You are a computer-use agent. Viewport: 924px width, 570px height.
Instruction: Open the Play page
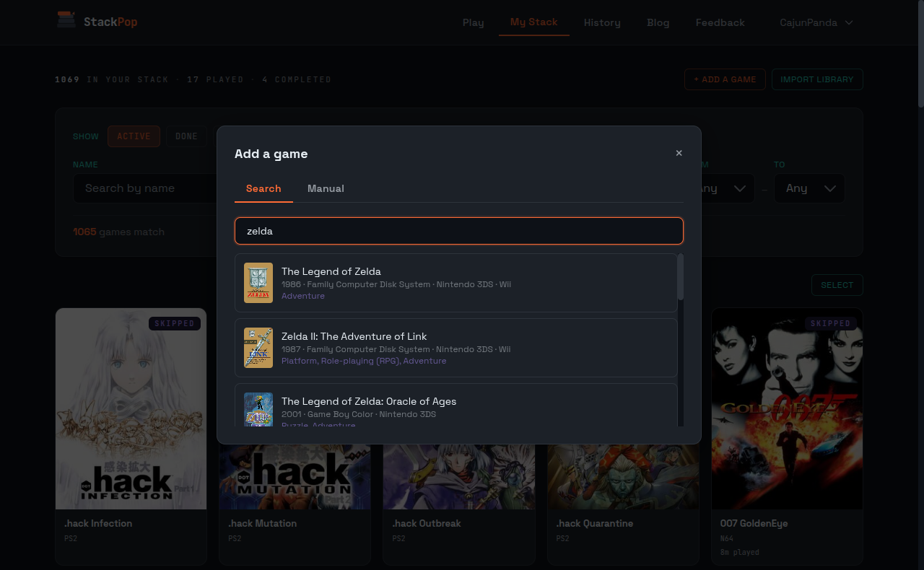(x=474, y=22)
